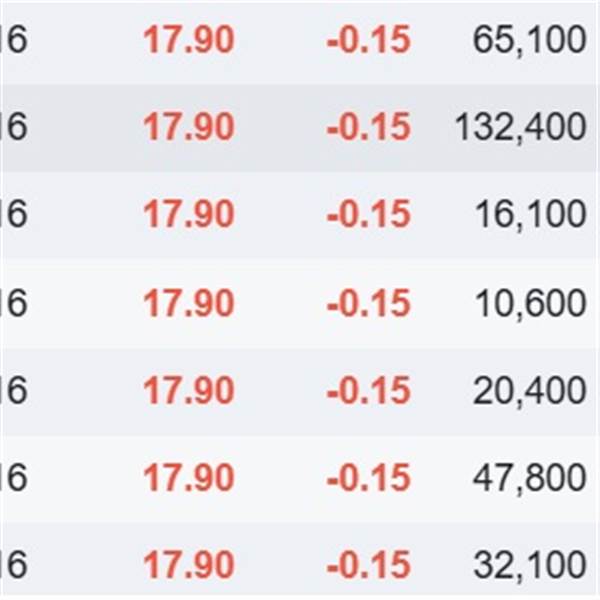Viewport: 600px width, 600px height.
Task: Click 17.90 price in the 16,100 row
Action: click(189, 215)
